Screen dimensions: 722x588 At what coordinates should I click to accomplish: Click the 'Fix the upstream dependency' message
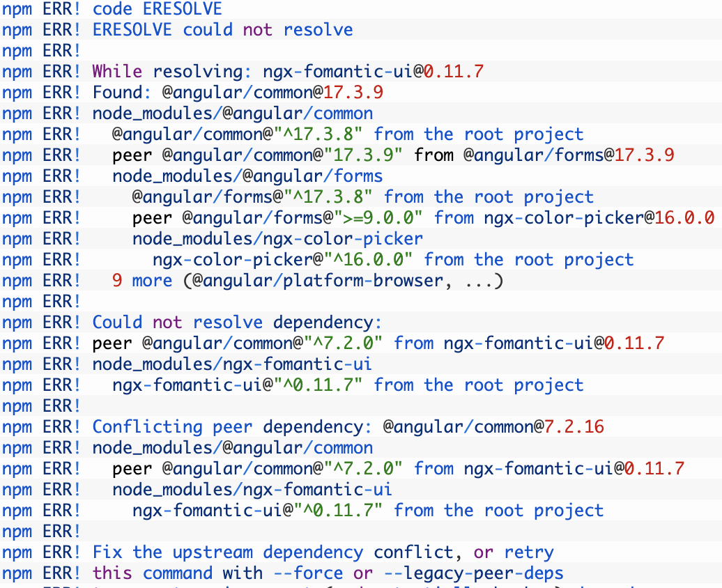pos(226,552)
